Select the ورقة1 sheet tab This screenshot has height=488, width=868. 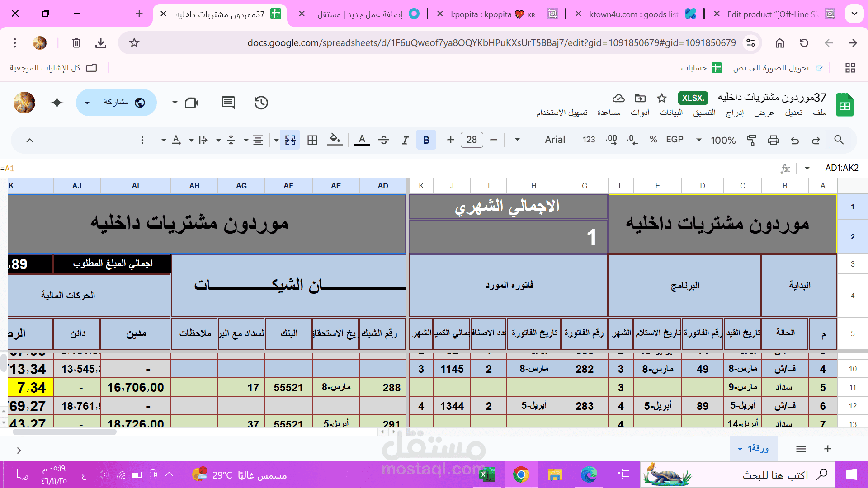pos(754,449)
